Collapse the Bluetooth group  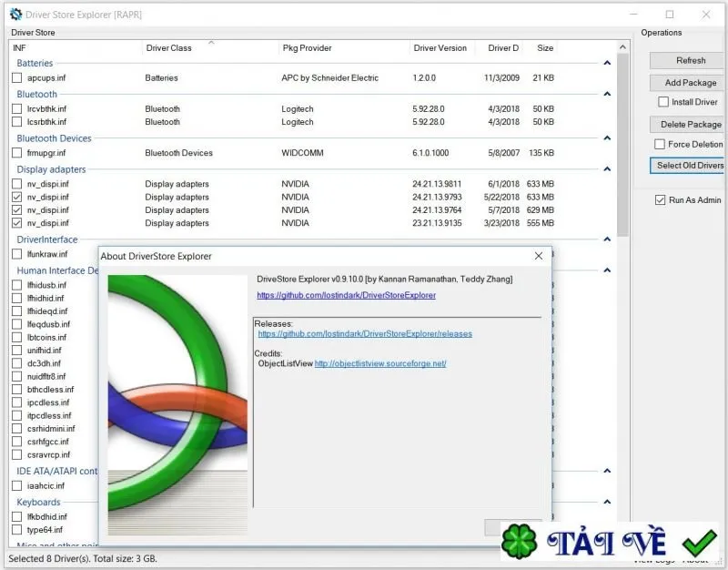[x=607, y=94]
